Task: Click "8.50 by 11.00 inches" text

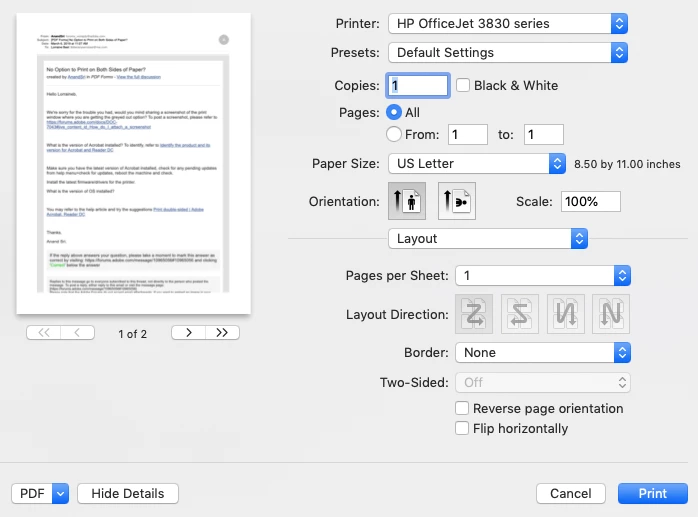Action: (x=627, y=164)
